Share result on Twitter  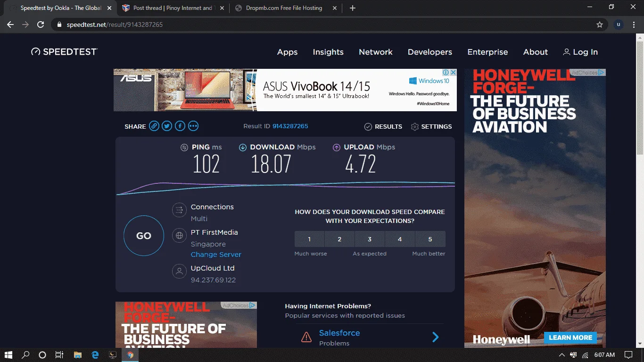167,126
